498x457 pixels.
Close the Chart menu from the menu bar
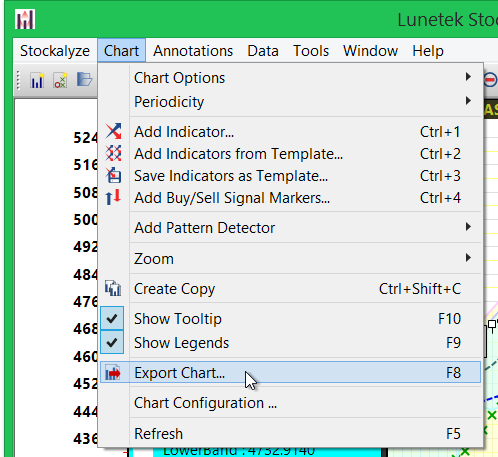click(121, 51)
